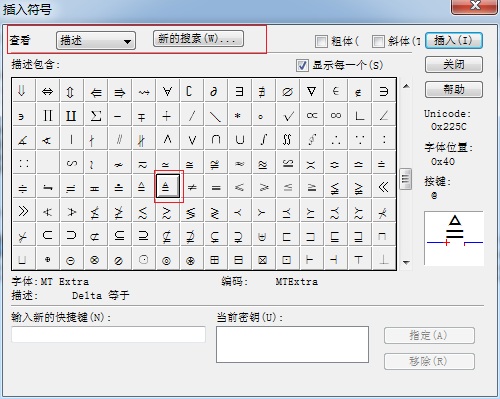Screen dimensions: 500x399
Task: Select the much-less-than ≪ symbol
Action: (383, 187)
